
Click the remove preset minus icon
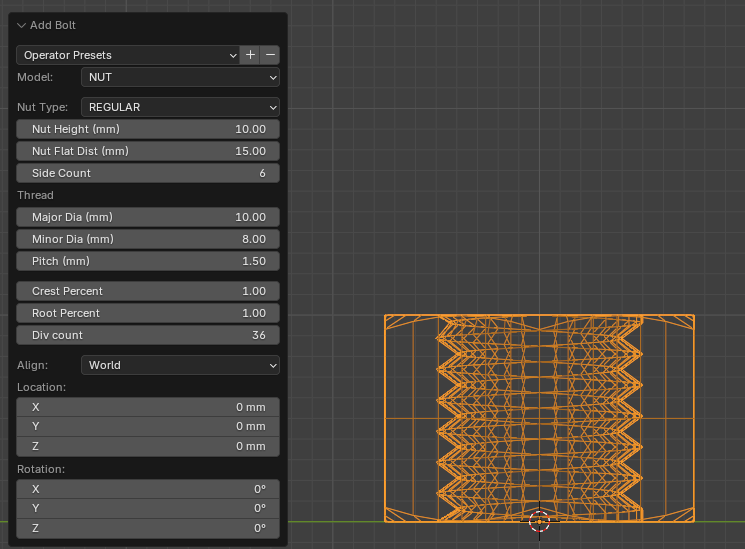tap(270, 55)
